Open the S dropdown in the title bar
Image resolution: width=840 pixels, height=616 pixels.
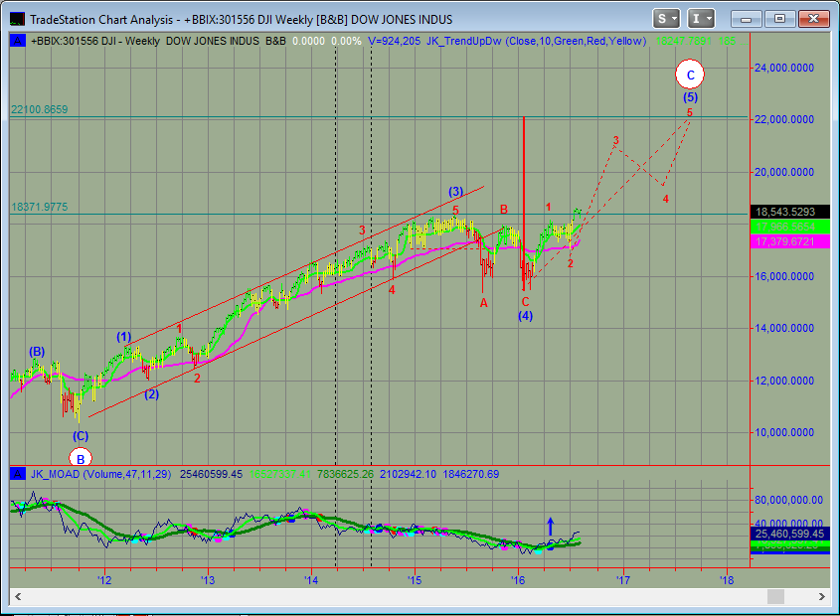(x=666, y=19)
